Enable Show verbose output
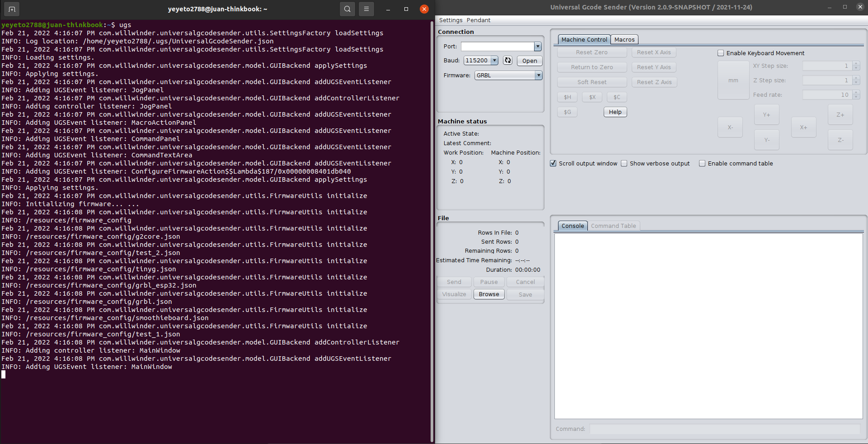Viewport: 868px width, 444px height. click(624, 164)
